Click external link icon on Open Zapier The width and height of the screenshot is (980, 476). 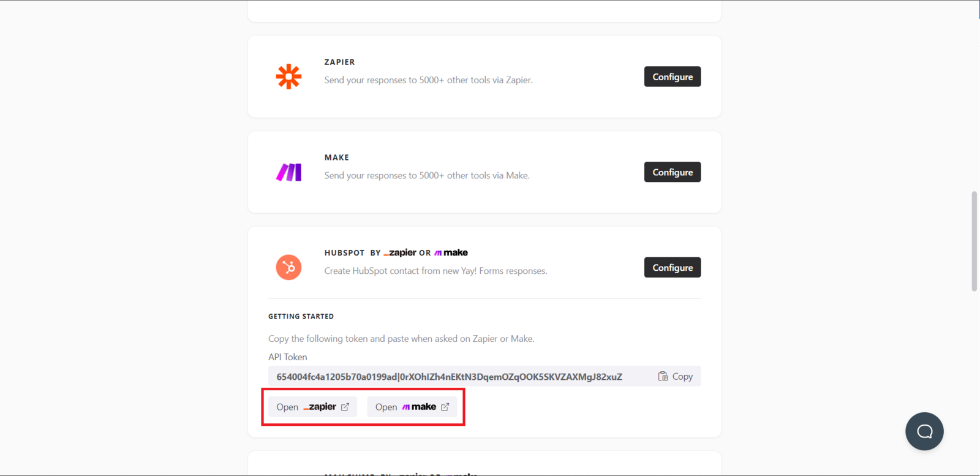point(345,407)
